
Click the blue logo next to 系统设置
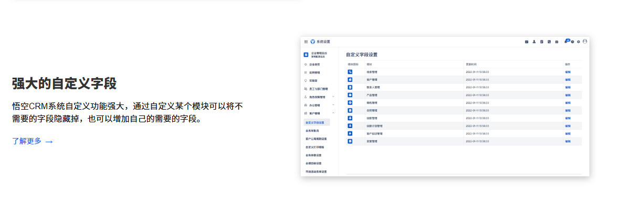(x=313, y=41)
